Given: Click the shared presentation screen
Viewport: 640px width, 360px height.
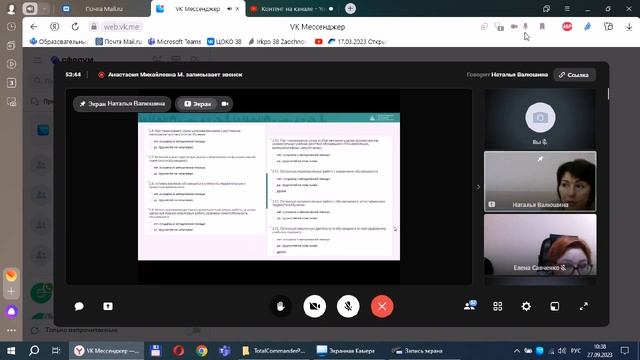Looking at the screenshot, I should 269,187.
